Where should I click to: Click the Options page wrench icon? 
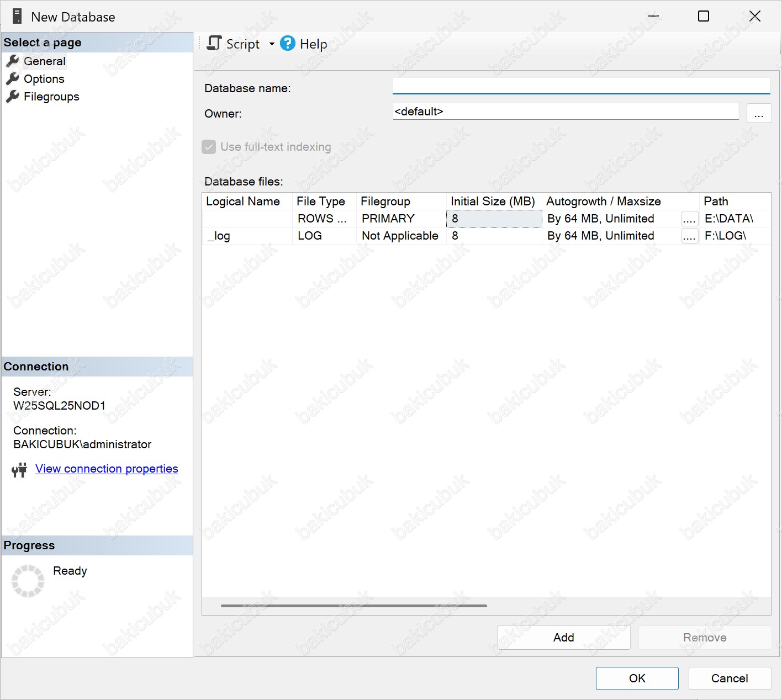[x=12, y=79]
